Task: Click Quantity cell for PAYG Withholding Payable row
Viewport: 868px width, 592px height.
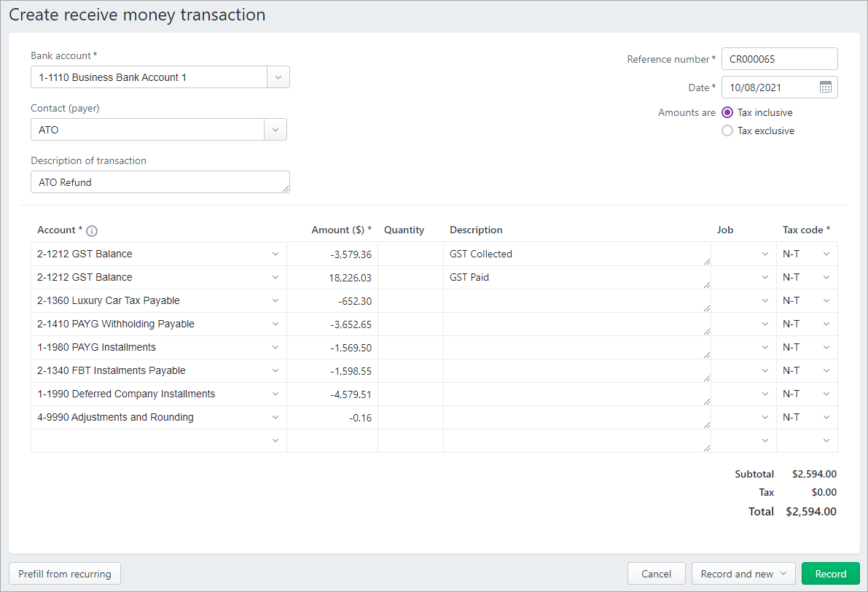Action: click(410, 324)
